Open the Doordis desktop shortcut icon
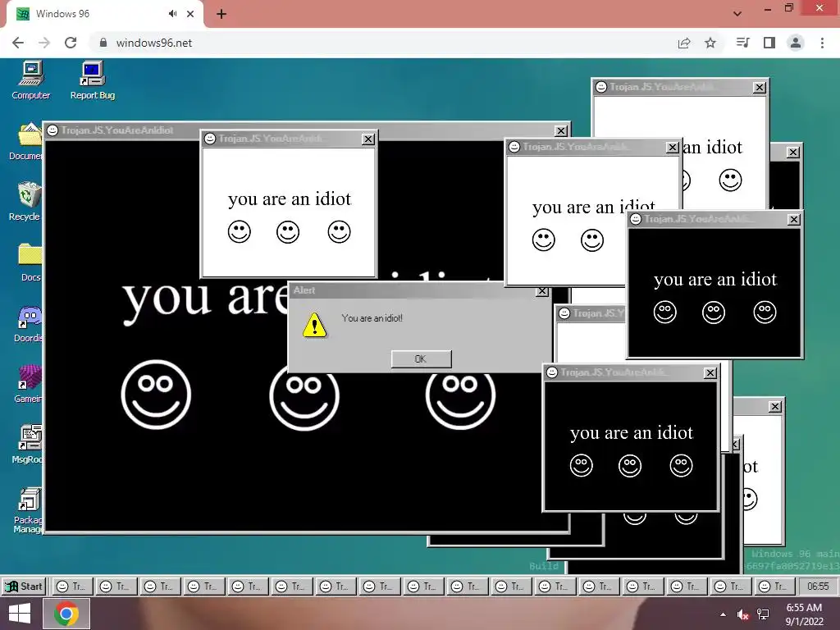840x630 pixels. tap(29, 323)
